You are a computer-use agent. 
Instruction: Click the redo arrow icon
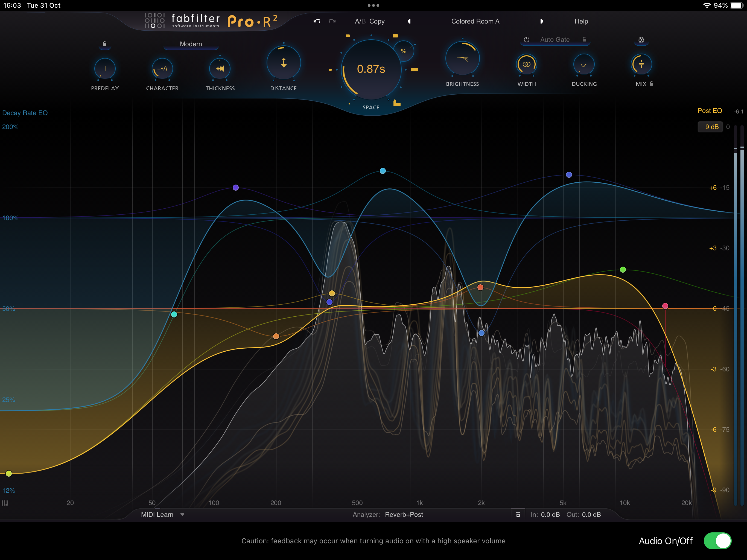pyautogui.click(x=332, y=21)
